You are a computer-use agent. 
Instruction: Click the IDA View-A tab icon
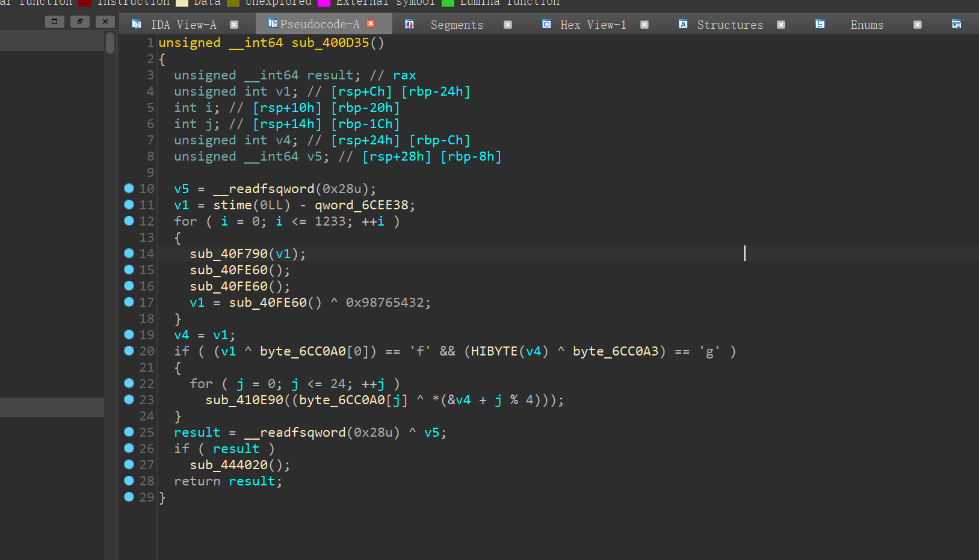[x=137, y=25]
